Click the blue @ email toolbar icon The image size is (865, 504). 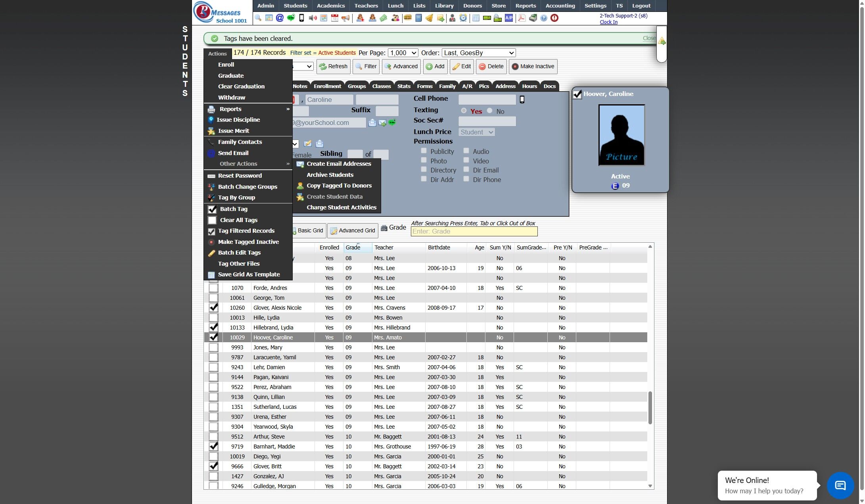click(280, 18)
